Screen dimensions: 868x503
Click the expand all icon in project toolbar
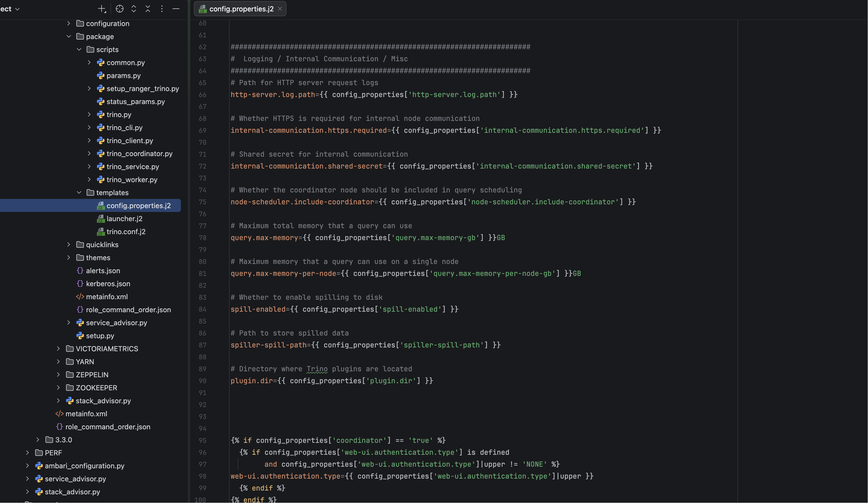(134, 9)
